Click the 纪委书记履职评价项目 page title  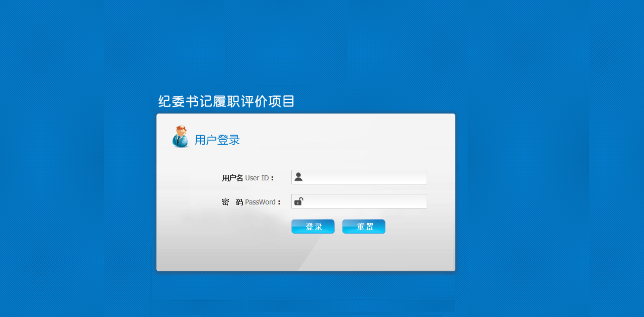point(226,101)
